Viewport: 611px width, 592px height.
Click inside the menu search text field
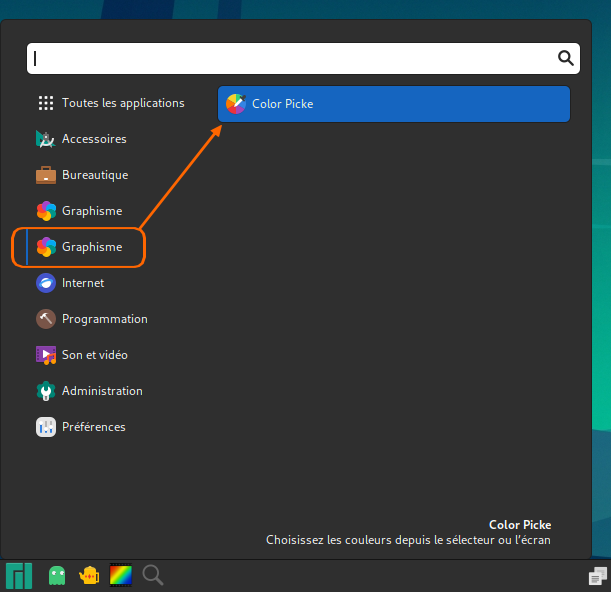tap(290, 58)
